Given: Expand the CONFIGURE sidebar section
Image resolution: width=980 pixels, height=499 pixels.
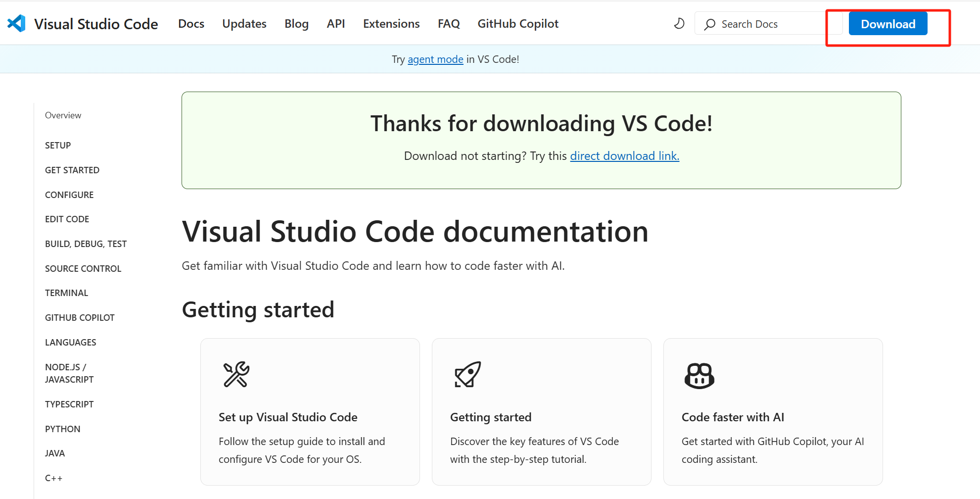Looking at the screenshot, I should click(69, 195).
